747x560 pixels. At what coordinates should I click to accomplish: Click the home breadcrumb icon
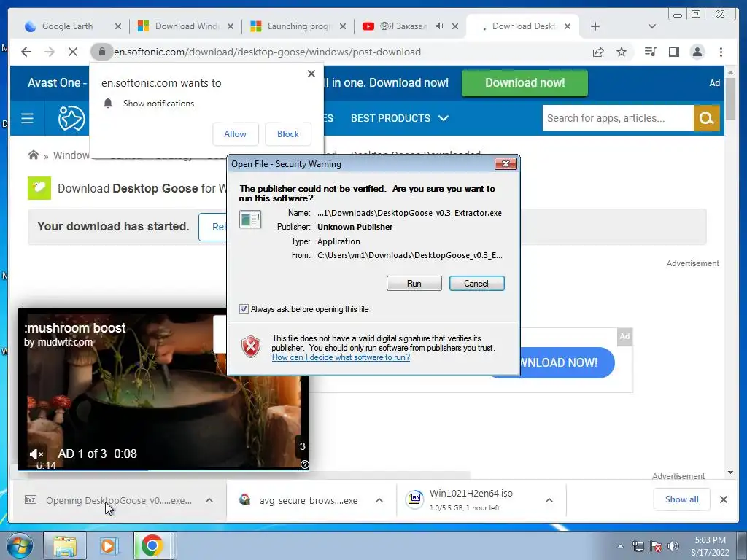[x=34, y=155]
